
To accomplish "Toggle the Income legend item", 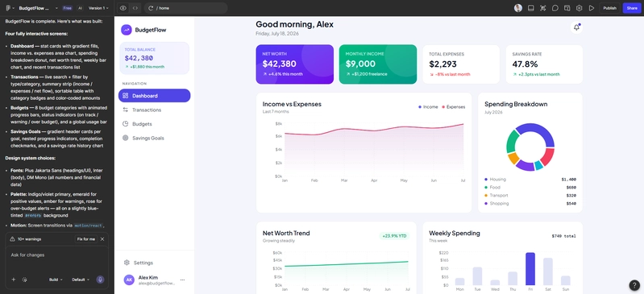I will coord(428,107).
